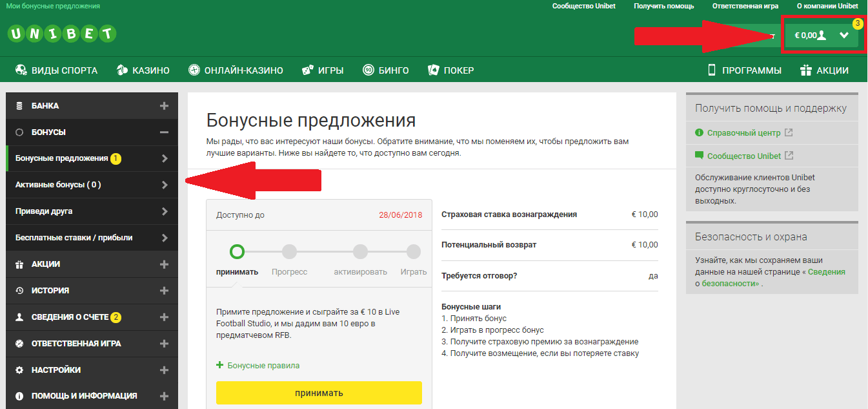Viewport: 868px width, 409px height.
Task: Click the gear icon beside НАСТРОЙКИ
Action: click(19, 370)
